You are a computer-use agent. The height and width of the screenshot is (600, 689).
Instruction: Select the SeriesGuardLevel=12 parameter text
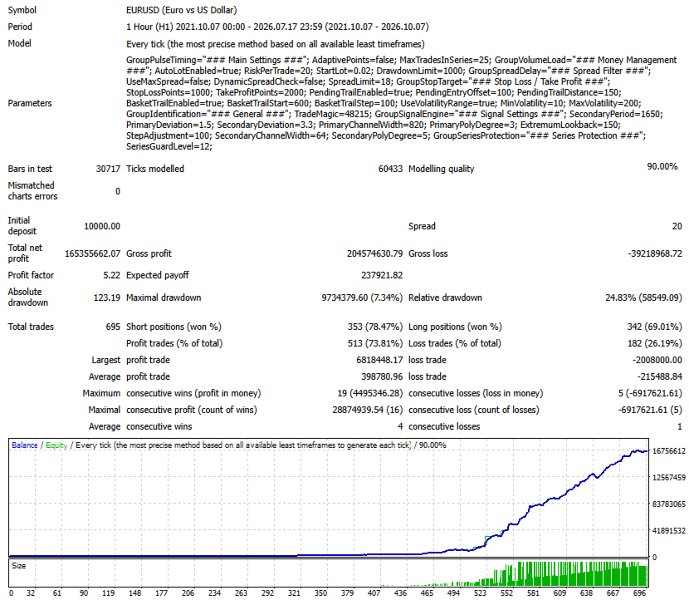pyautogui.click(x=169, y=146)
